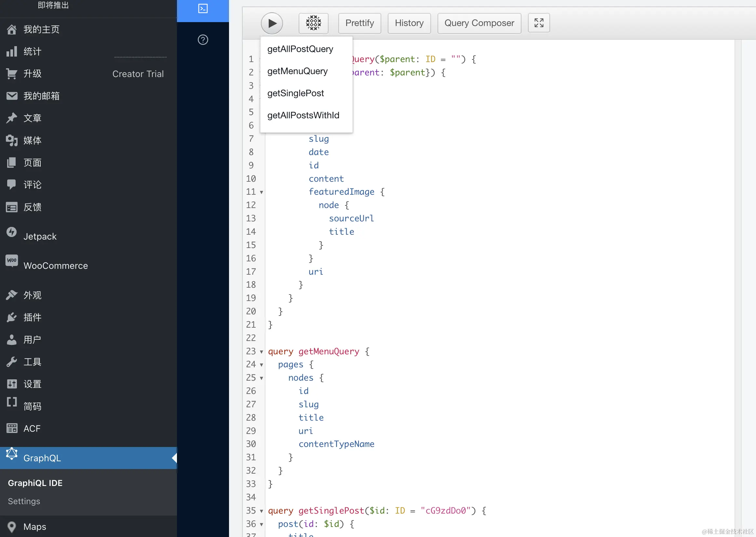Viewport: 756px width, 537px height.
Task: Open the History panel button
Action: 409,23
